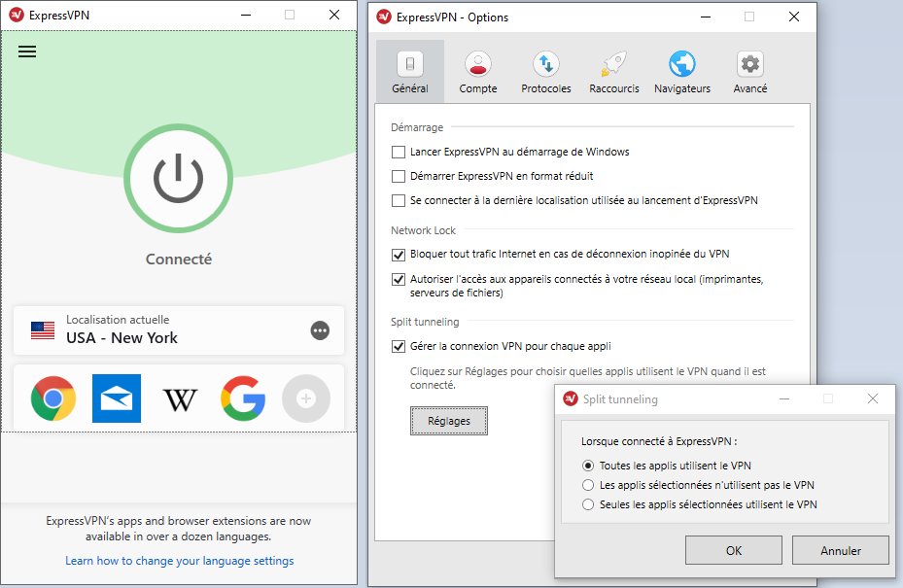The image size is (903, 588).
Task: Click the Lorsque connecté à ExpressVPN label
Action: pos(659,441)
